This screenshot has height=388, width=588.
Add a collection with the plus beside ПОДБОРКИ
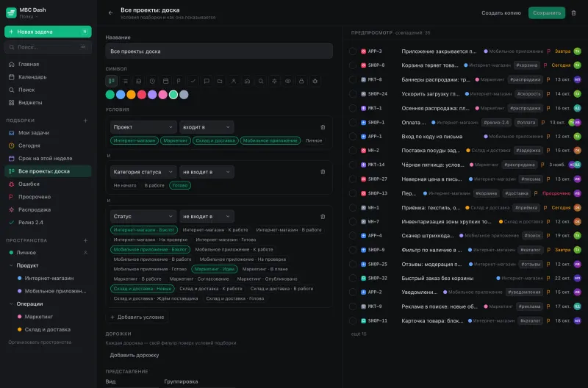[85, 121]
